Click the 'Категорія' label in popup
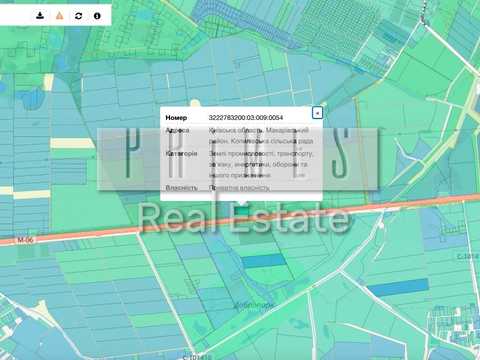 coord(181,154)
